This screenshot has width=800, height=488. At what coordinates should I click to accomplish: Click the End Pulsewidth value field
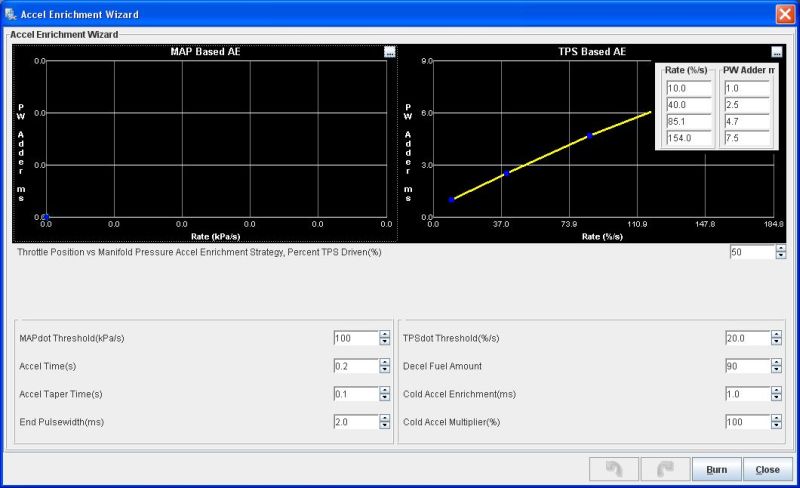[x=355, y=422]
